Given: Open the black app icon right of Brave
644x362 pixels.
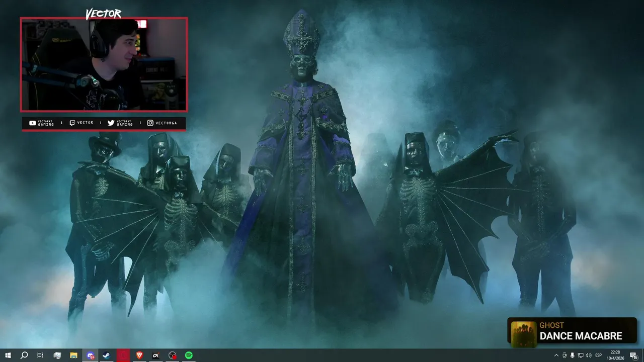Looking at the screenshot, I should coord(156,355).
